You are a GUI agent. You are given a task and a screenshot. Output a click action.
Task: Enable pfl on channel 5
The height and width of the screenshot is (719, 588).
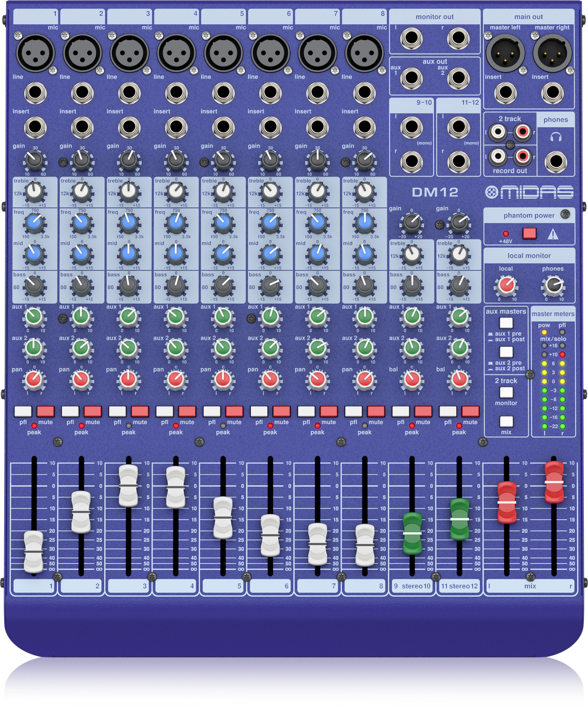pos(212,411)
